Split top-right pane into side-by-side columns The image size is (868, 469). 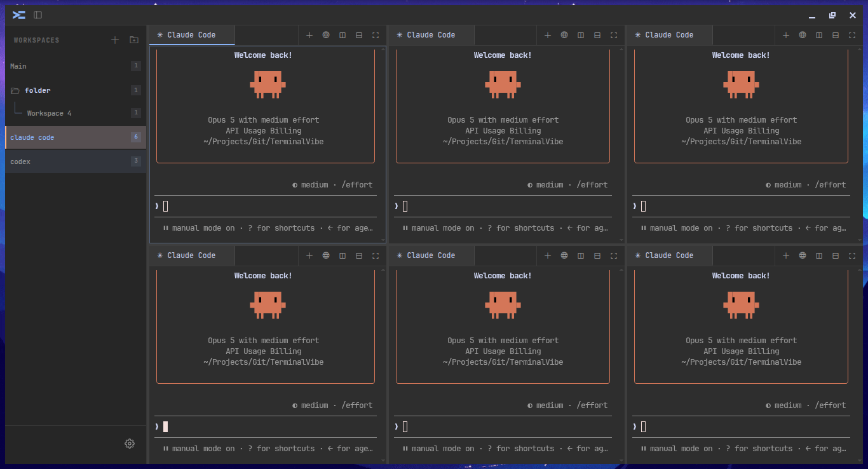click(819, 35)
